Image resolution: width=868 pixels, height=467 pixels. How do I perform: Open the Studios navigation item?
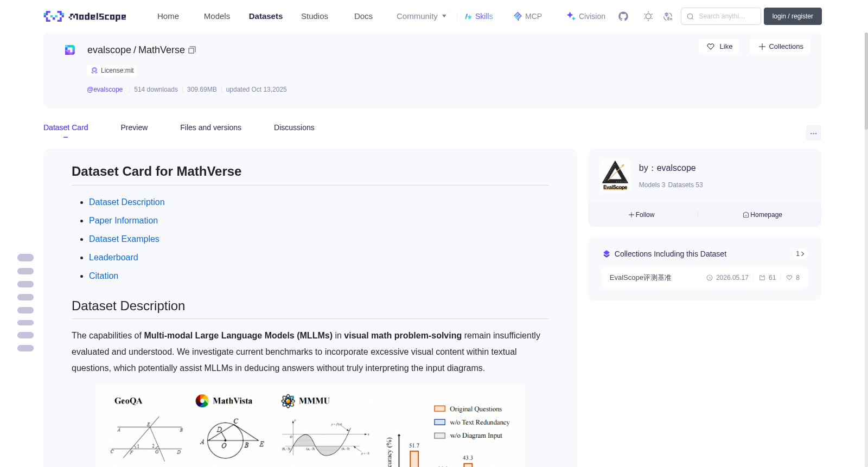tap(315, 16)
